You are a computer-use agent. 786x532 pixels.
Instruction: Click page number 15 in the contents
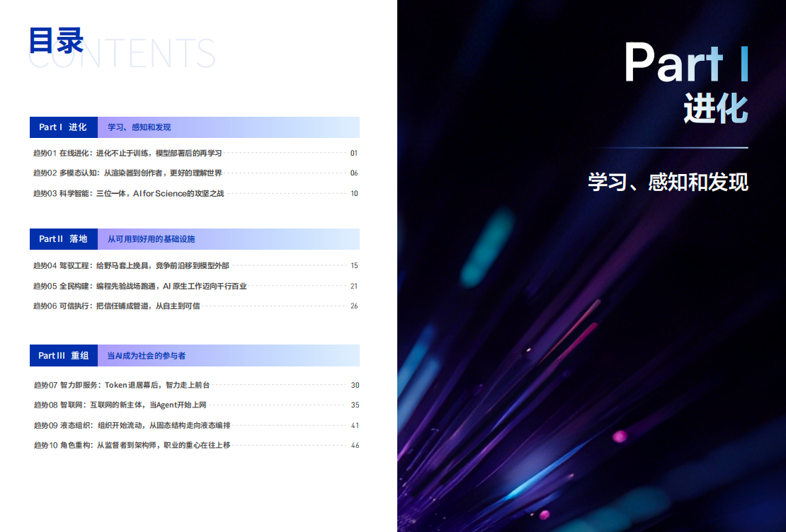click(354, 265)
